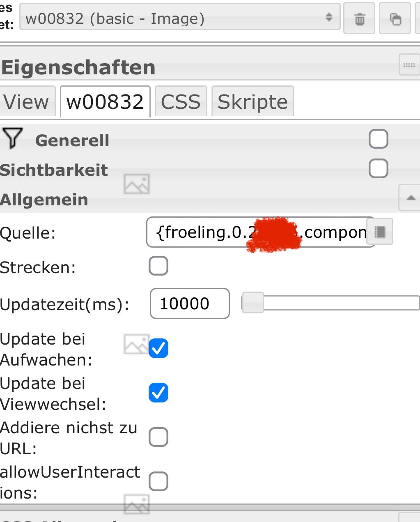Click the Eigenschaften panel grip icon
The image size is (420, 522).
(x=409, y=65)
